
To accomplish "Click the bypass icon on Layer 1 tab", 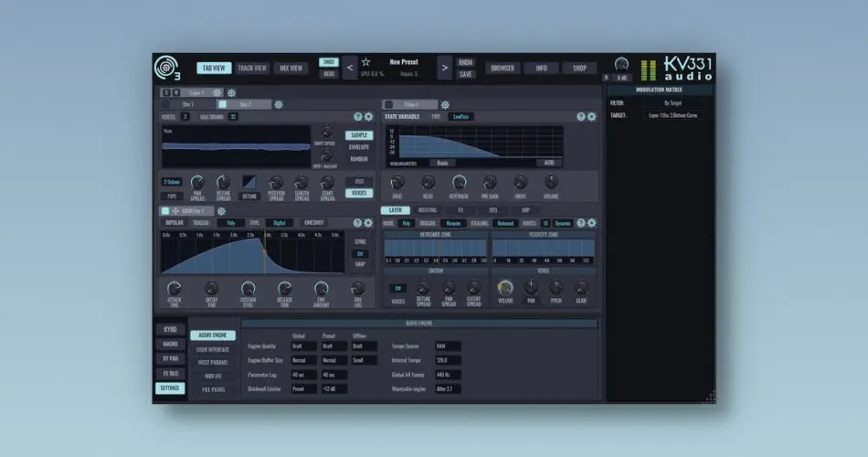I will coord(217,92).
